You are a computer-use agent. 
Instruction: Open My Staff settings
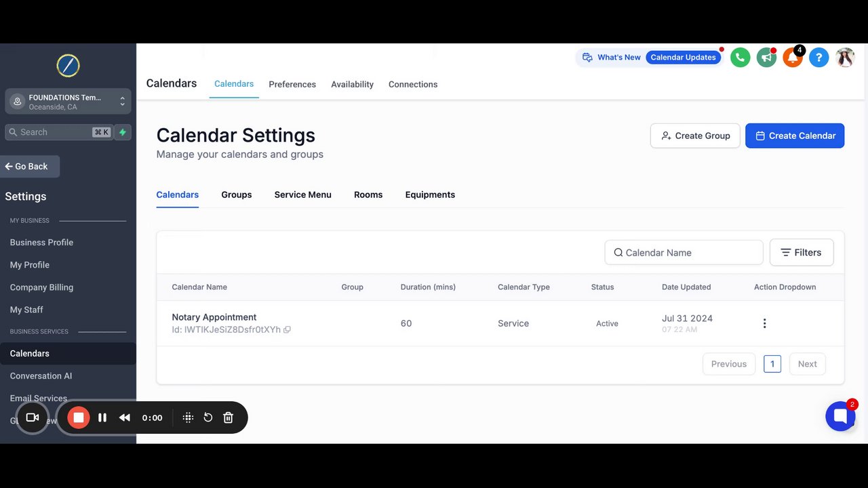point(26,309)
